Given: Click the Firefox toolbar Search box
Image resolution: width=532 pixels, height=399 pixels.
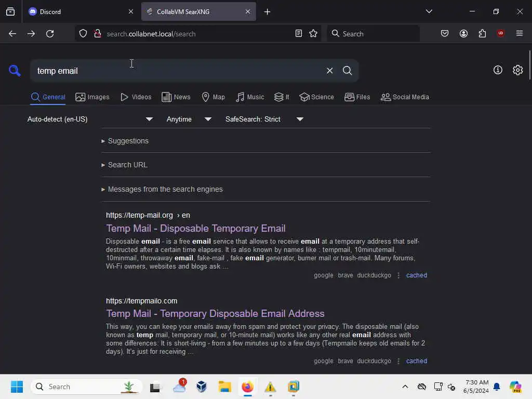Looking at the screenshot, I should coord(373,34).
